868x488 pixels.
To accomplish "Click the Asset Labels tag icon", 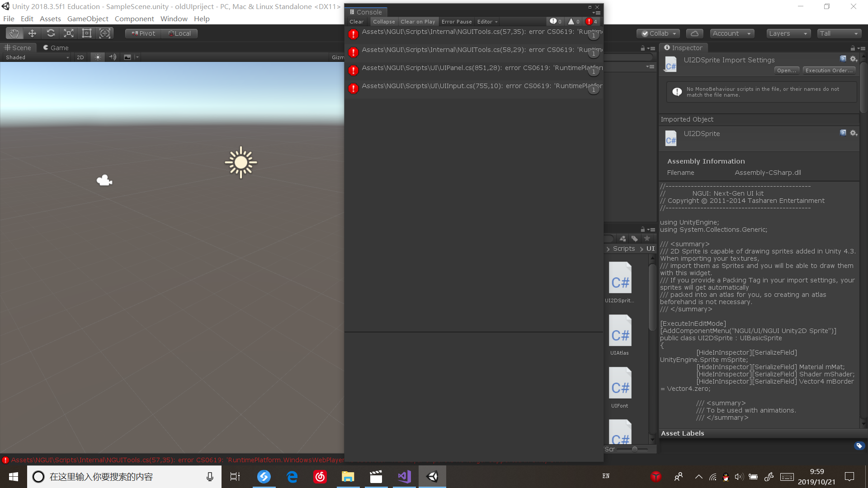I will (859, 446).
